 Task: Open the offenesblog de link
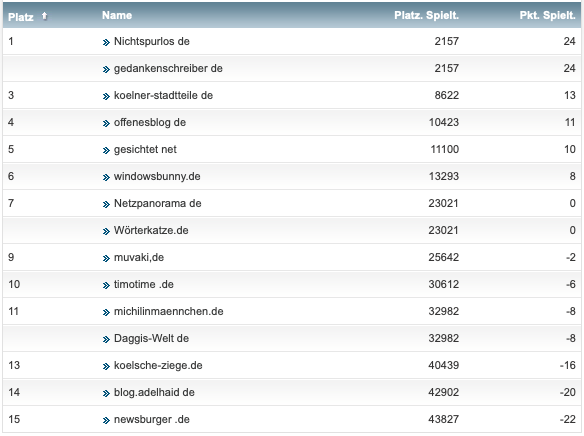tap(150, 122)
